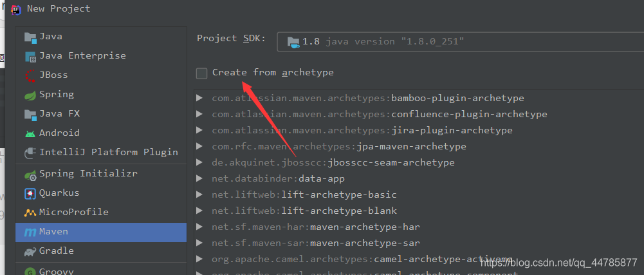This screenshot has width=644, height=275.
Task: Click the Android robot icon
Action: point(30,133)
